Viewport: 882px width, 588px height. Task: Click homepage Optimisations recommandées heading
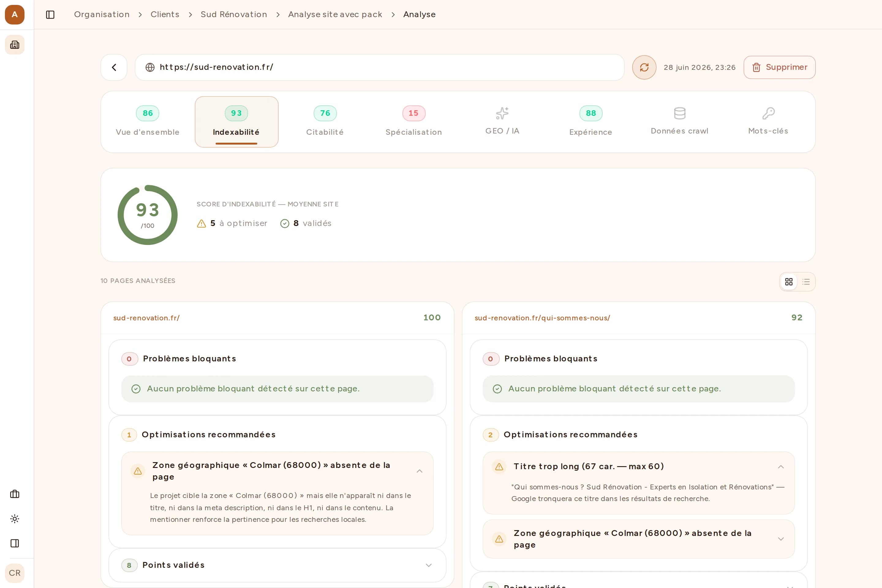(x=209, y=435)
